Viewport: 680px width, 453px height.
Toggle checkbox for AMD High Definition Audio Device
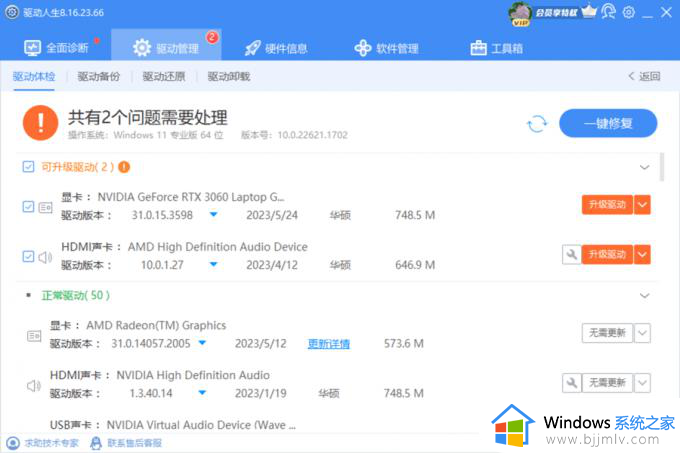(x=28, y=256)
